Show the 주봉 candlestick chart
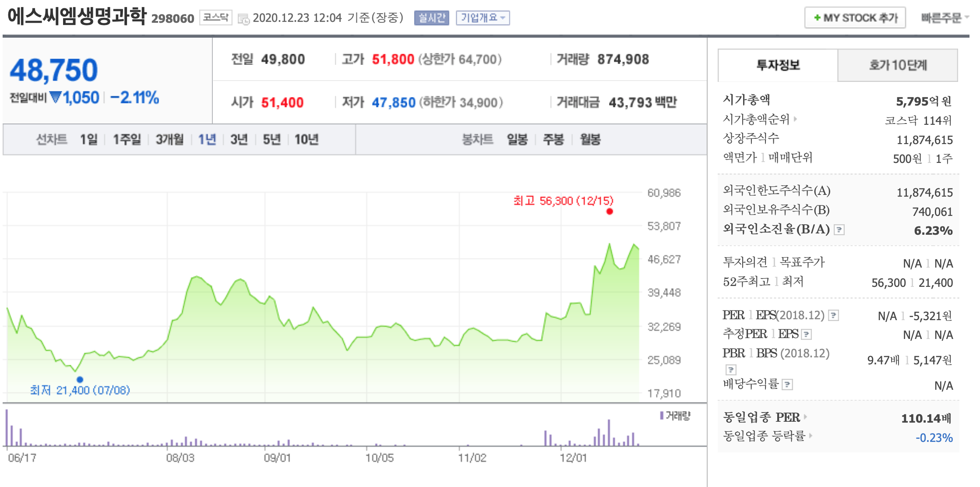980x487 pixels. (x=553, y=139)
